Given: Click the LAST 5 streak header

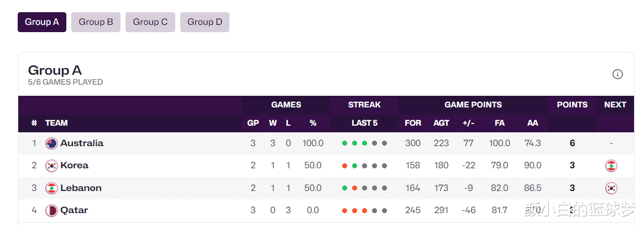Looking at the screenshot, I should point(364,123).
